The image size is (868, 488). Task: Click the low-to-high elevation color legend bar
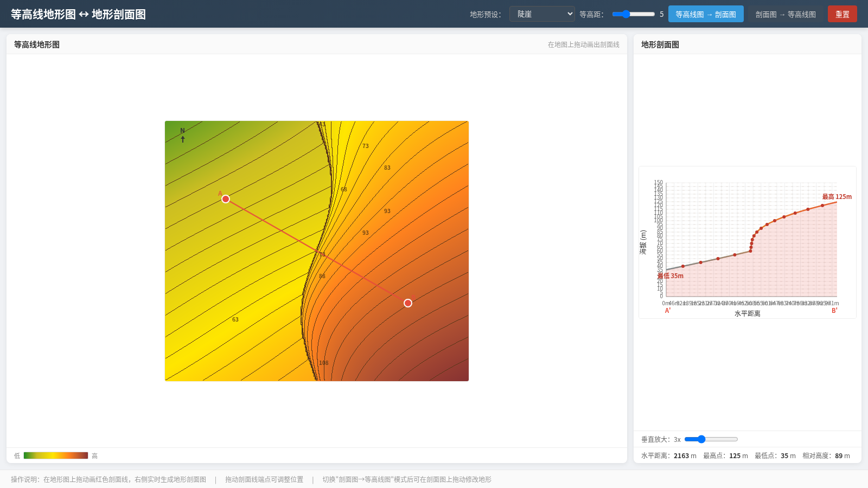(56, 455)
